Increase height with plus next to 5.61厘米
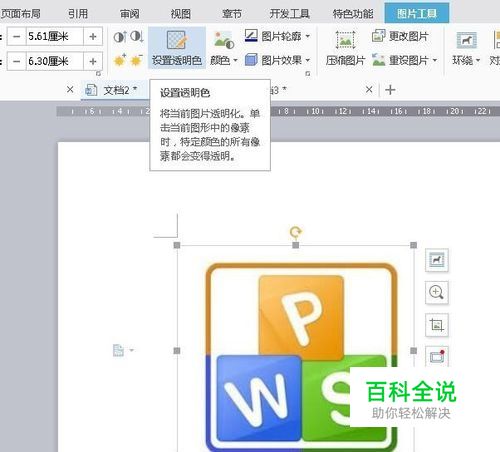Viewport: 500px width, 452px height. click(93, 36)
